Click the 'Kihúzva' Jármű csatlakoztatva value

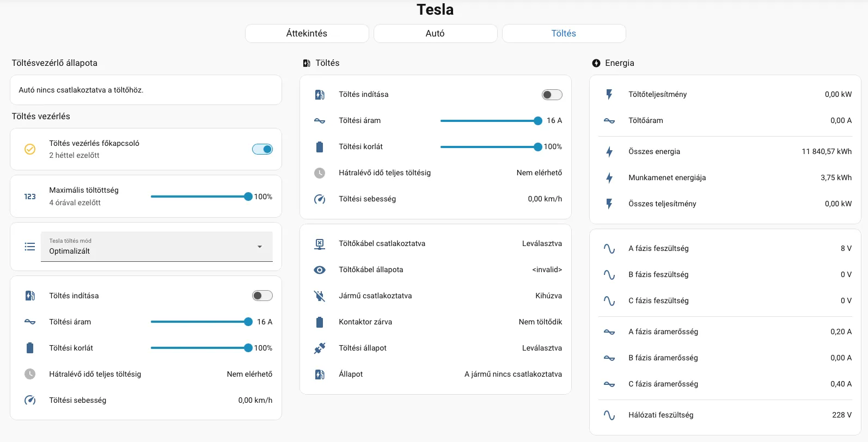point(549,296)
